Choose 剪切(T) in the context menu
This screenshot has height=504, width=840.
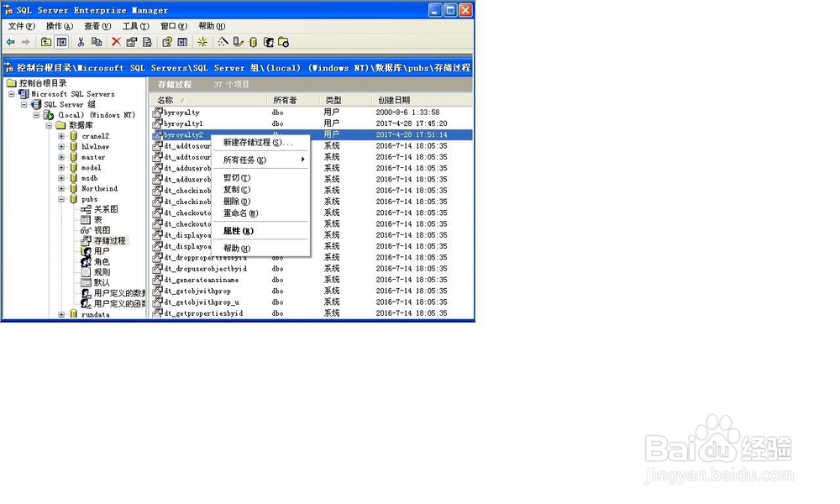tap(261, 178)
